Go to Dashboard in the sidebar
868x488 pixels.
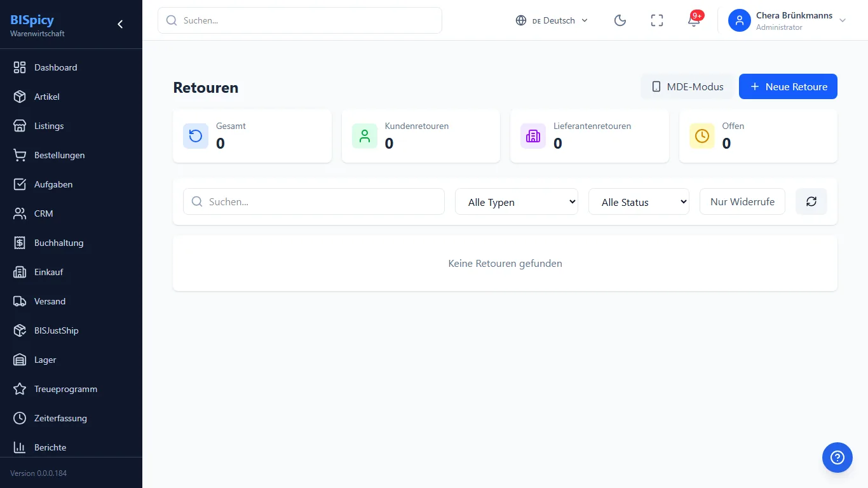pyautogui.click(x=71, y=67)
